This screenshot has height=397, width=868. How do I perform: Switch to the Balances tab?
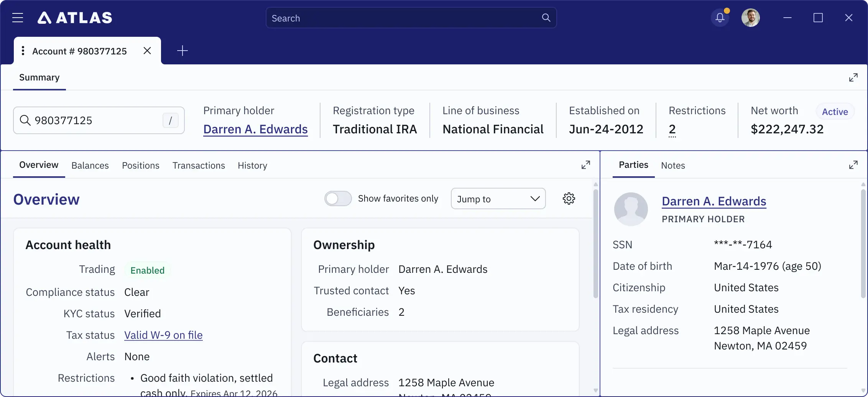[x=90, y=166]
